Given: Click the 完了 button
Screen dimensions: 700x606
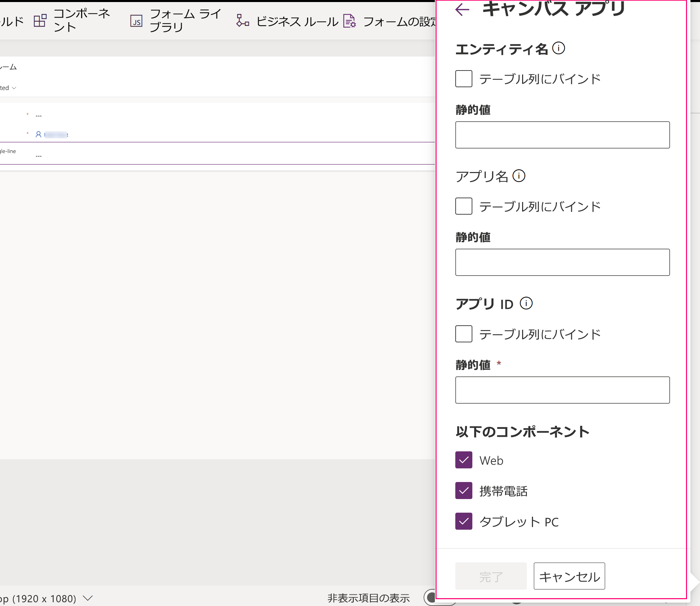Looking at the screenshot, I should pos(491,576).
